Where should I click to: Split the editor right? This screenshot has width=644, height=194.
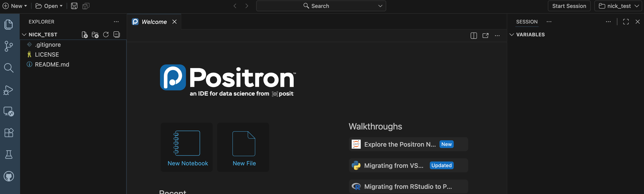click(474, 36)
